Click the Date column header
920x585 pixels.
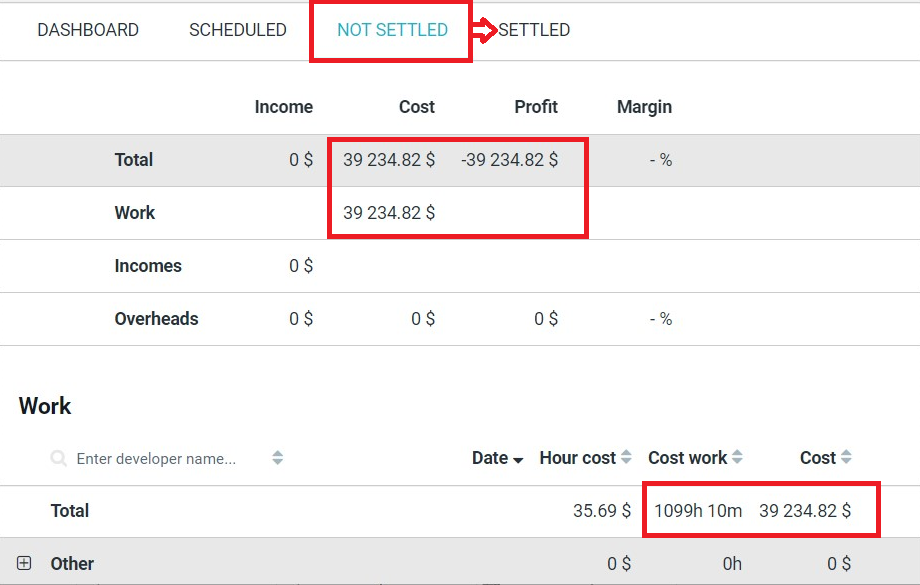(x=490, y=458)
